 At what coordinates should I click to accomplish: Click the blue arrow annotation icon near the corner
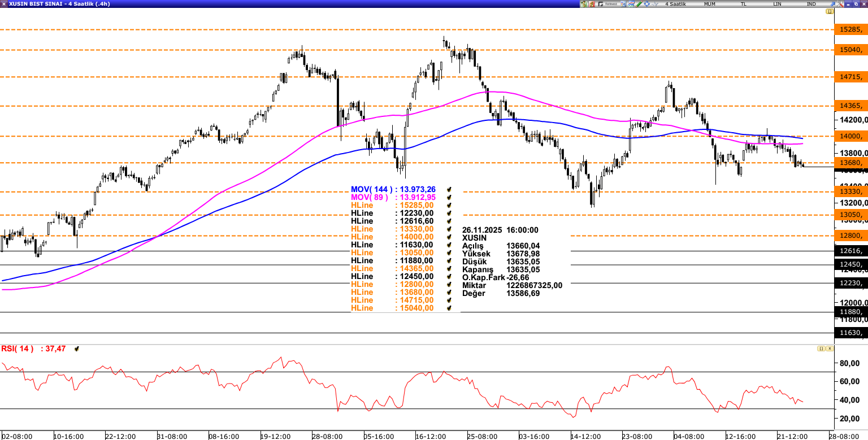point(832,4)
